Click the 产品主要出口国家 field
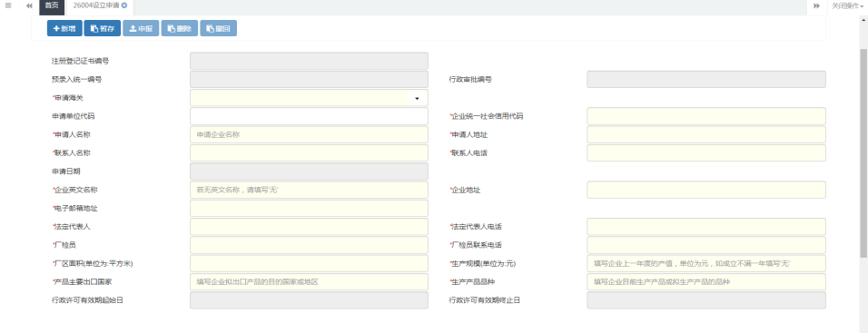868x333 pixels. click(x=309, y=282)
